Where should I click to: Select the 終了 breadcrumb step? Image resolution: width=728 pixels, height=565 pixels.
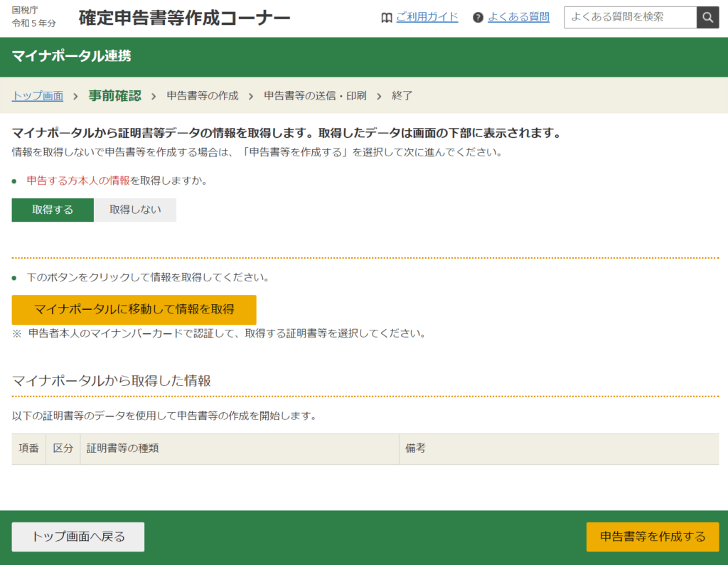pyautogui.click(x=402, y=96)
